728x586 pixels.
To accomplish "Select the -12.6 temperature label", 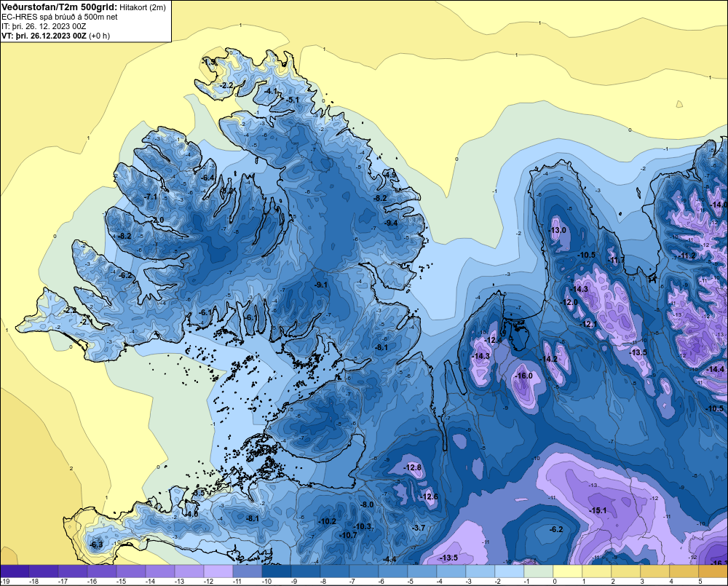I will point(429,497).
